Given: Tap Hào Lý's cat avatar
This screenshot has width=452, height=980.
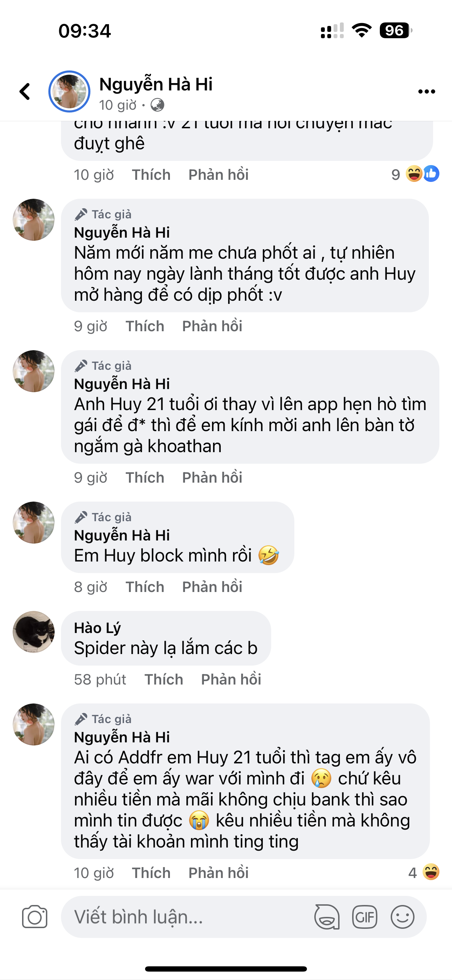Looking at the screenshot, I should click(34, 632).
